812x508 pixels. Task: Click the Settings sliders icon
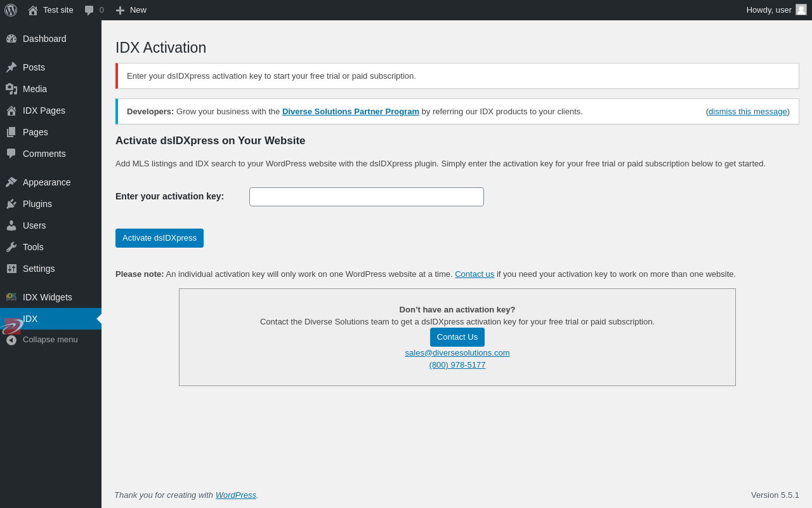[11, 269]
